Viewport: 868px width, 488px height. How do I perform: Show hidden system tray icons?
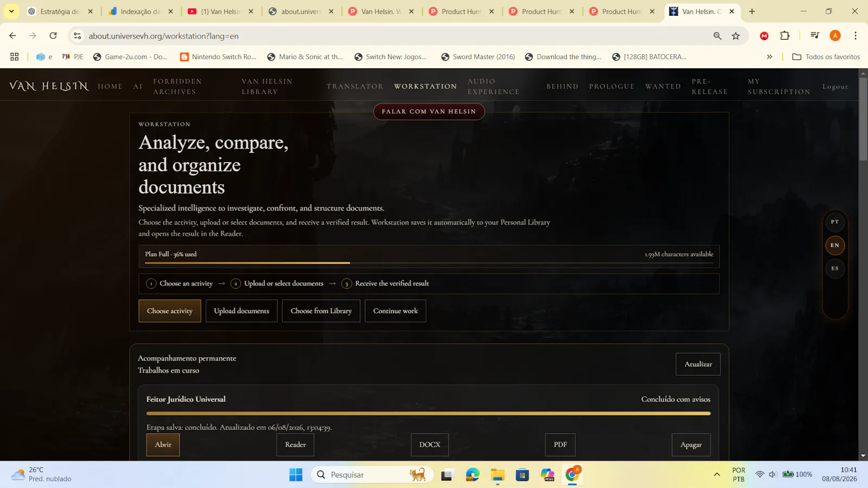coord(717,474)
